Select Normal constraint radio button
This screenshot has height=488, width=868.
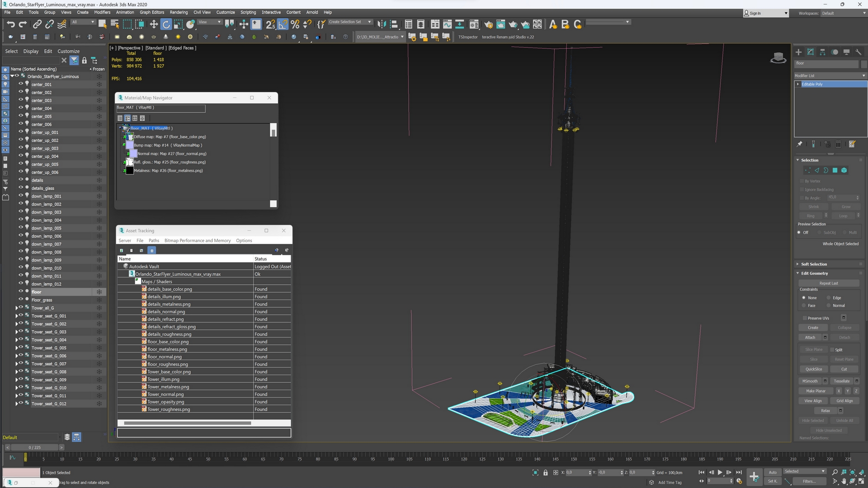pos(829,305)
